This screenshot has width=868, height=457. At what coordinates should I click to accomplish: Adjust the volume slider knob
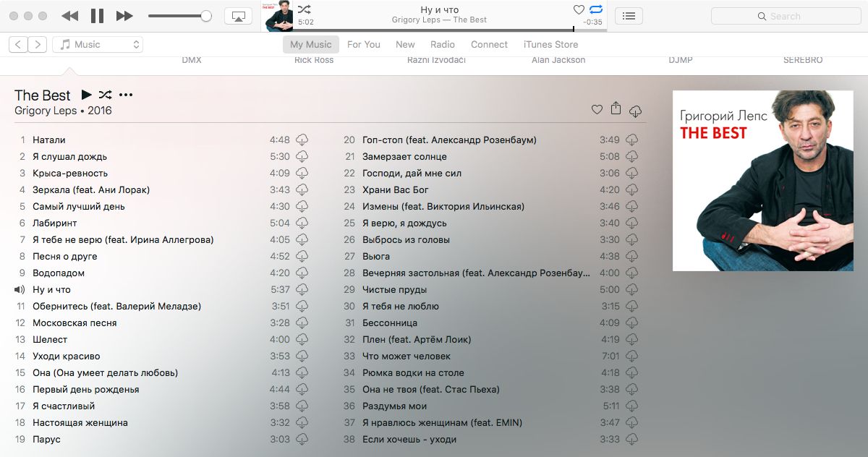pyautogui.click(x=206, y=16)
